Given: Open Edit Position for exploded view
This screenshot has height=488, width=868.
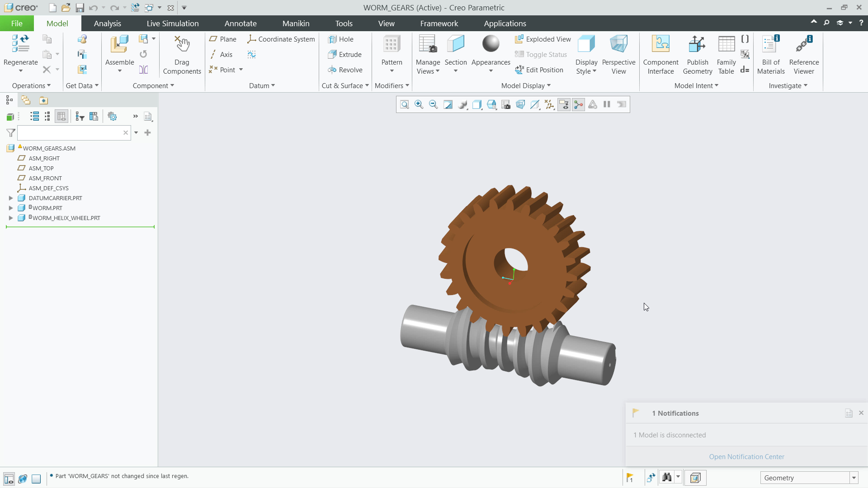Looking at the screenshot, I should point(539,70).
